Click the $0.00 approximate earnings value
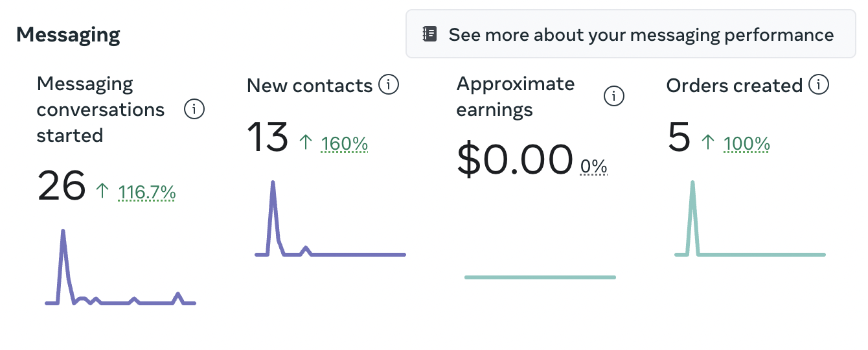The width and height of the screenshot is (868, 350). pos(515,159)
